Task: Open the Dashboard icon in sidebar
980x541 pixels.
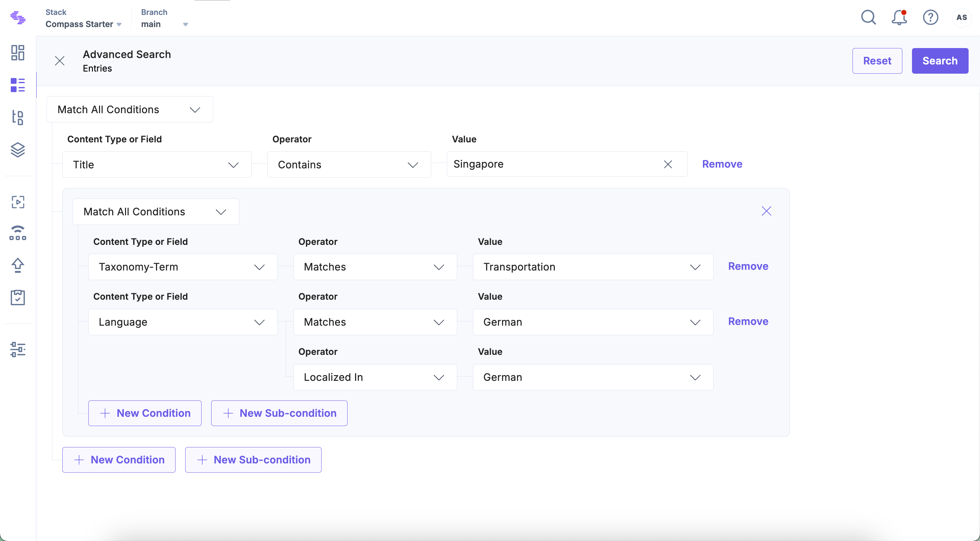Action: (18, 53)
